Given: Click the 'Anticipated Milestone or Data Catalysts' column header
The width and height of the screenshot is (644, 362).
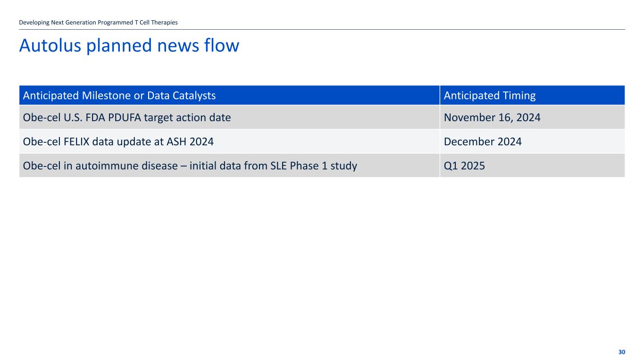Looking at the screenshot, I should (x=119, y=96).
